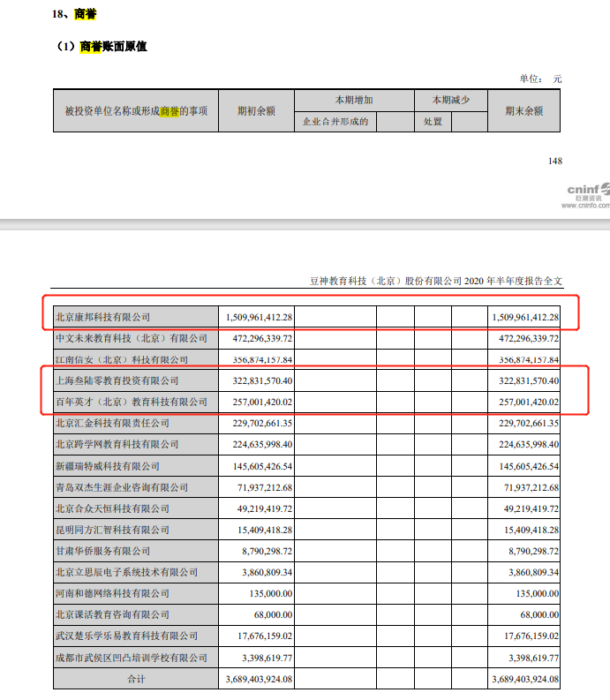Click total opening balance 3,689,403,924.08
Image resolution: width=610 pixels, height=700 pixels.
pos(259,679)
